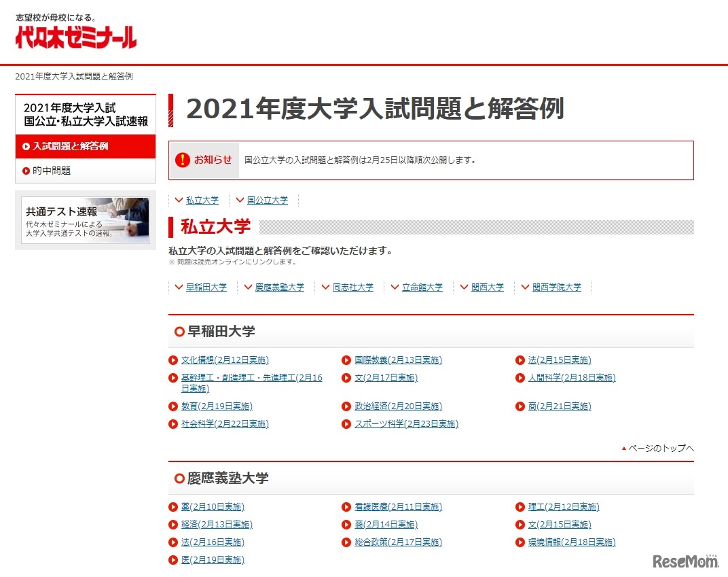The image size is (728, 577).
Task: Click the 代々木ゼミナール logo
Action: (x=75, y=35)
